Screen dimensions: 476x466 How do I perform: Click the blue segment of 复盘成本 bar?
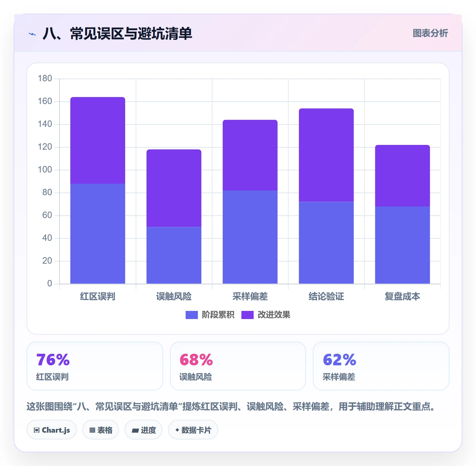pos(402,245)
